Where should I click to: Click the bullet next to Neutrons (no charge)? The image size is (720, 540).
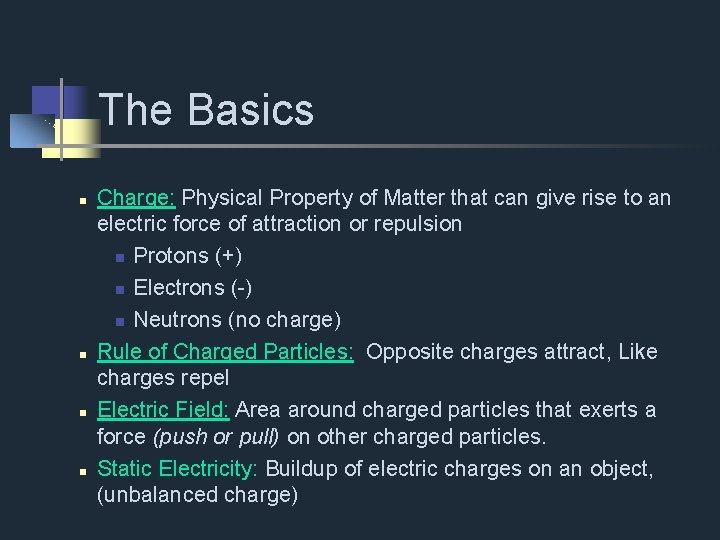click(118, 322)
